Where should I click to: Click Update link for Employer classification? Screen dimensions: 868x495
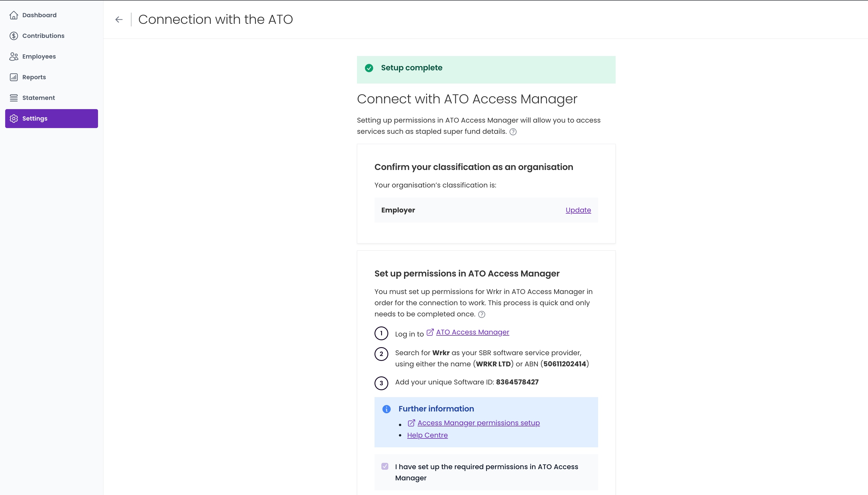click(x=578, y=210)
